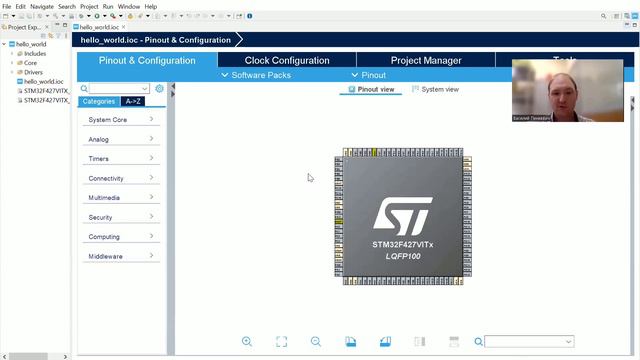Viewport: 640px width, 360px height.
Task: Select the Pinout view tab
Action: coord(371,89)
